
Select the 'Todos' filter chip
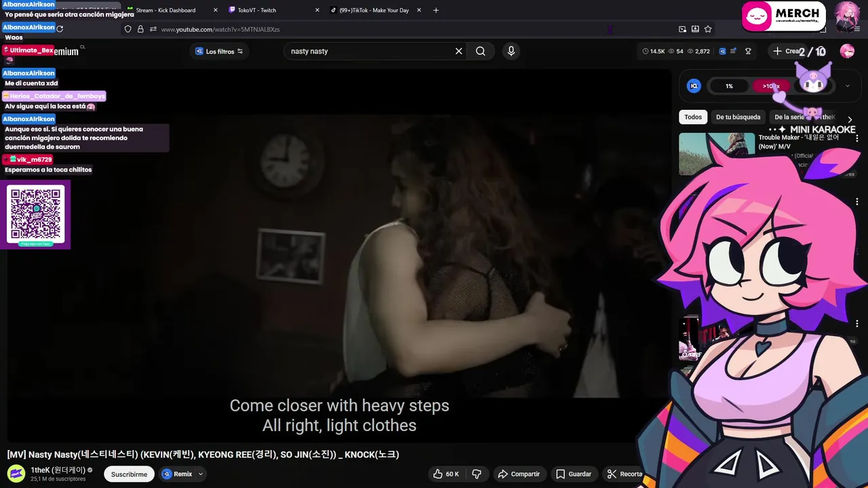click(693, 117)
